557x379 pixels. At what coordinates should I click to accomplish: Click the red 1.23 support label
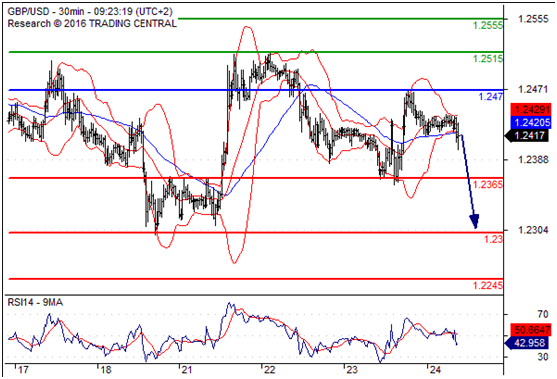494,239
